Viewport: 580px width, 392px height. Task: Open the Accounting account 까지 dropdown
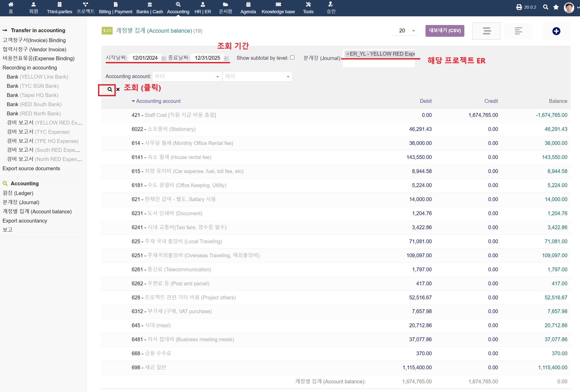pos(257,77)
